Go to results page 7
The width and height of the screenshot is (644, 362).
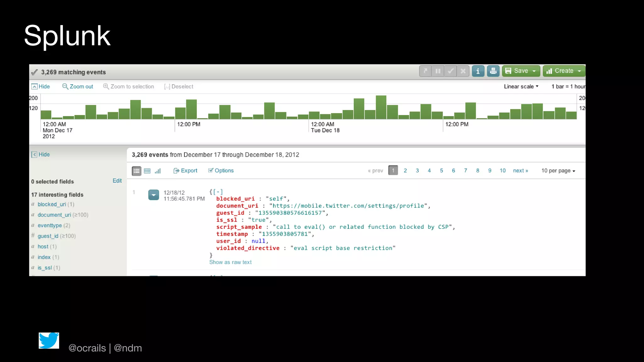pos(466,171)
